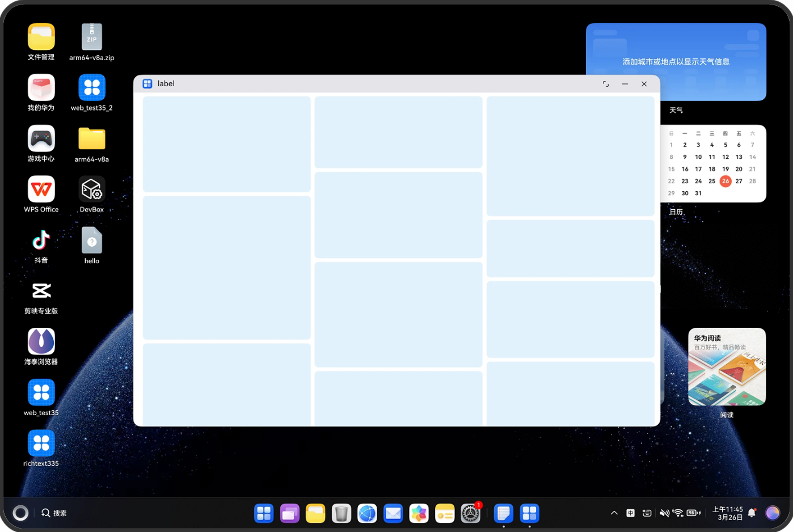793x532 pixels.
Task: Open the notification bell in taskbar
Action: tap(752, 513)
